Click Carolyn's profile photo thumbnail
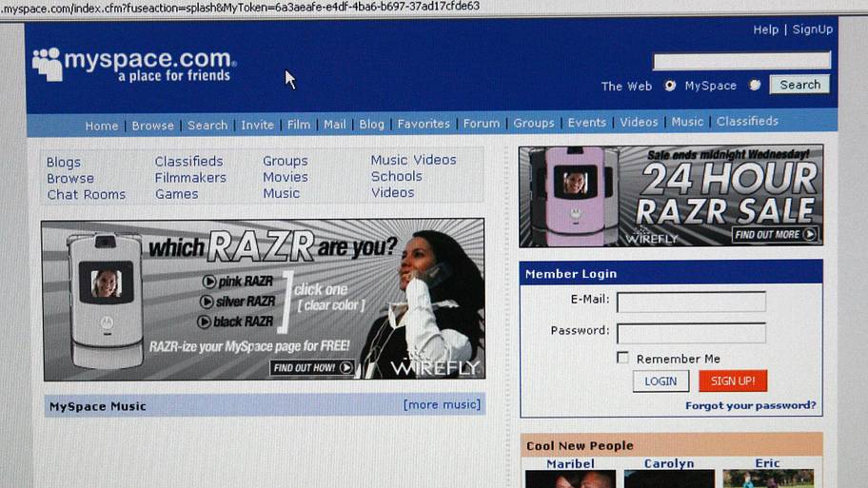This screenshot has height=488, width=868. [669, 479]
